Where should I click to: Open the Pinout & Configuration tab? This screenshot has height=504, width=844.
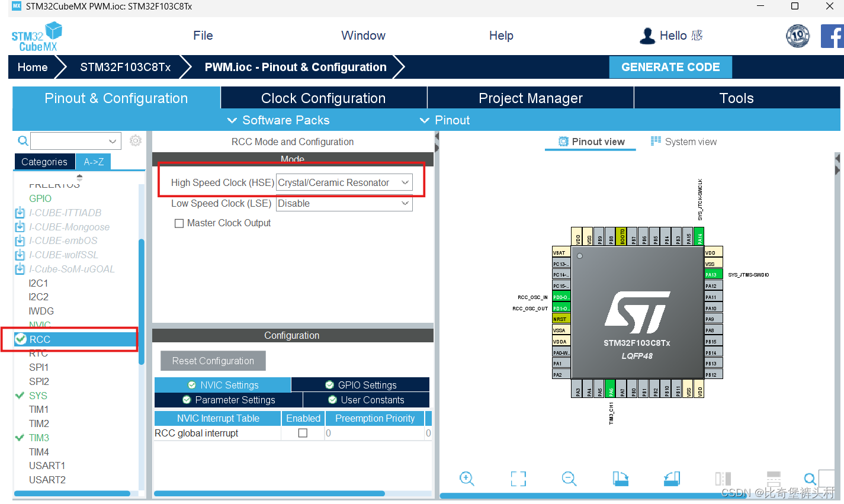[116, 98]
